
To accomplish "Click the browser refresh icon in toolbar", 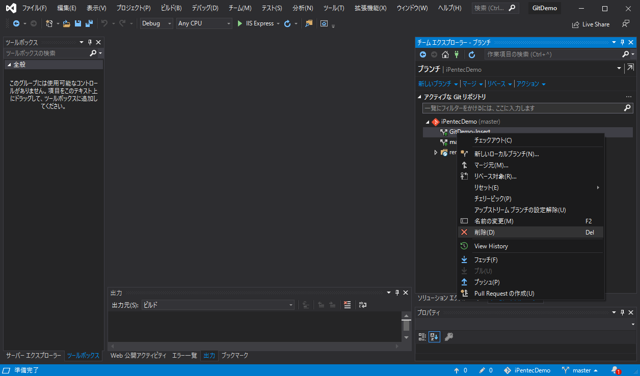I will pyautogui.click(x=287, y=24).
